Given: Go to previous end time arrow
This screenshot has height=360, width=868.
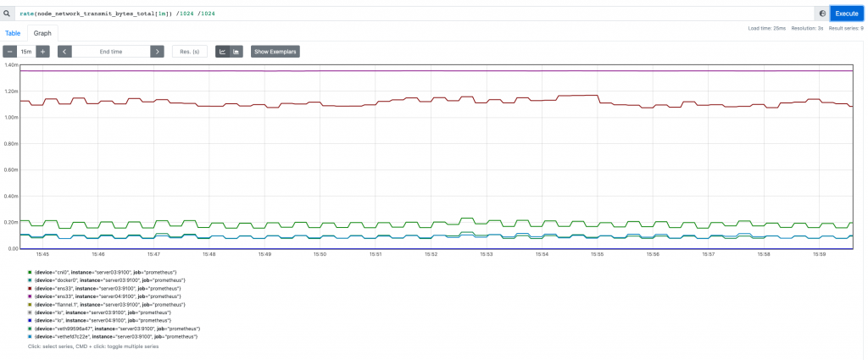Looking at the screenshot, I should coord(64,52).
